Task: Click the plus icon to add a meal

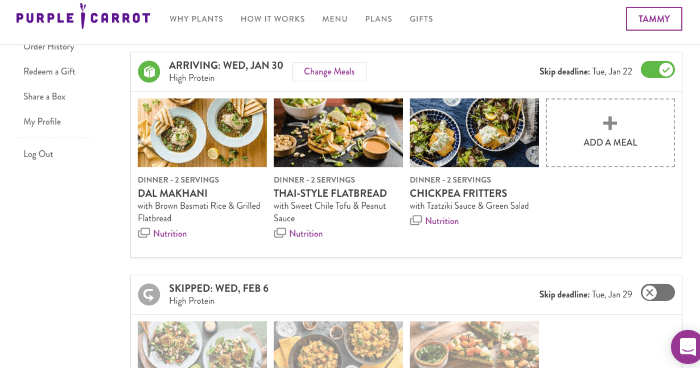Action: click(x=610, y=123)
